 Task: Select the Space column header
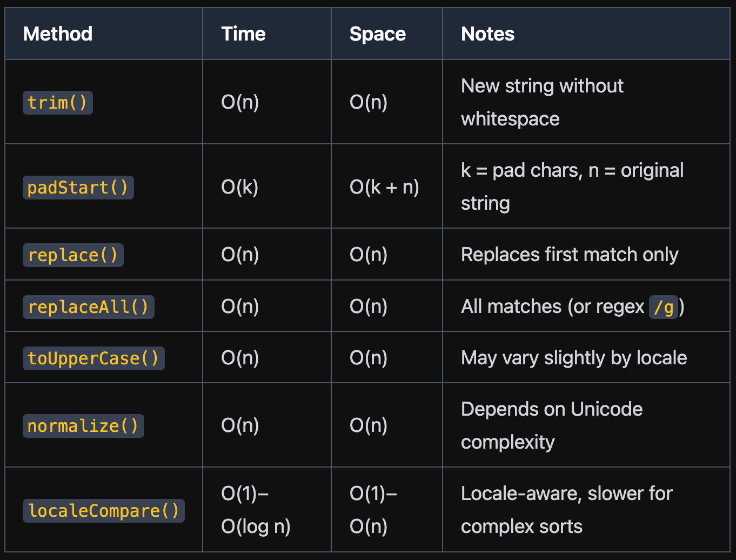[377, 34]
